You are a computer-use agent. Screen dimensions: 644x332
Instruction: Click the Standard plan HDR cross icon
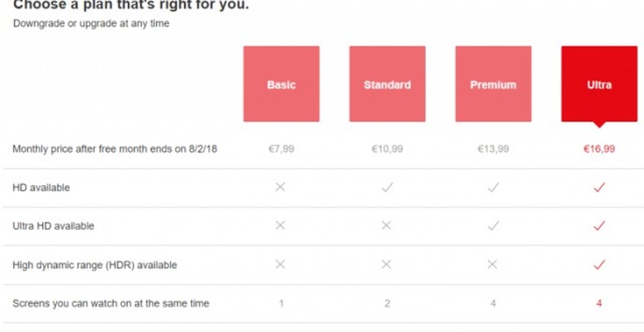[x=387, y=264]
